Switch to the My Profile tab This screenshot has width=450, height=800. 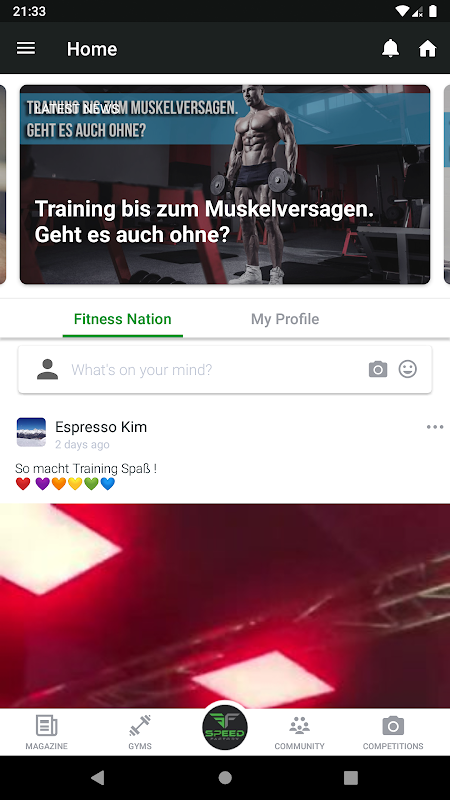click(285, 319)
